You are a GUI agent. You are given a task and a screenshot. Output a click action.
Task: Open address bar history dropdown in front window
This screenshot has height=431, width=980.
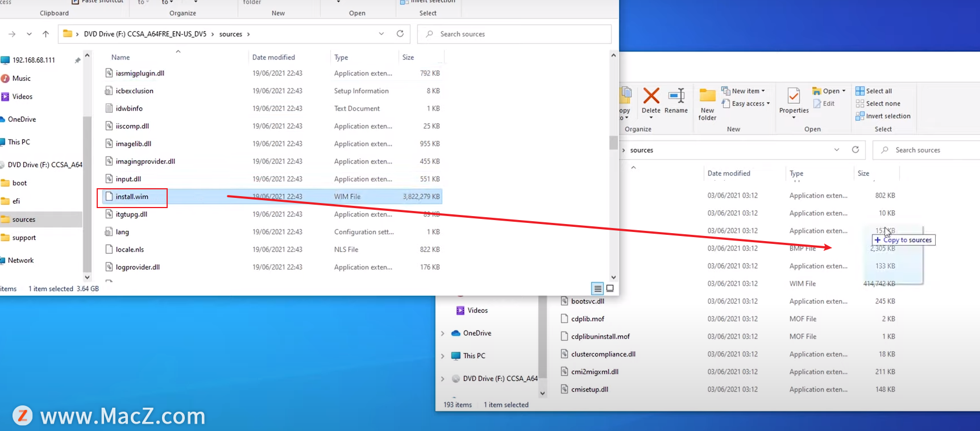coord(381,34)
